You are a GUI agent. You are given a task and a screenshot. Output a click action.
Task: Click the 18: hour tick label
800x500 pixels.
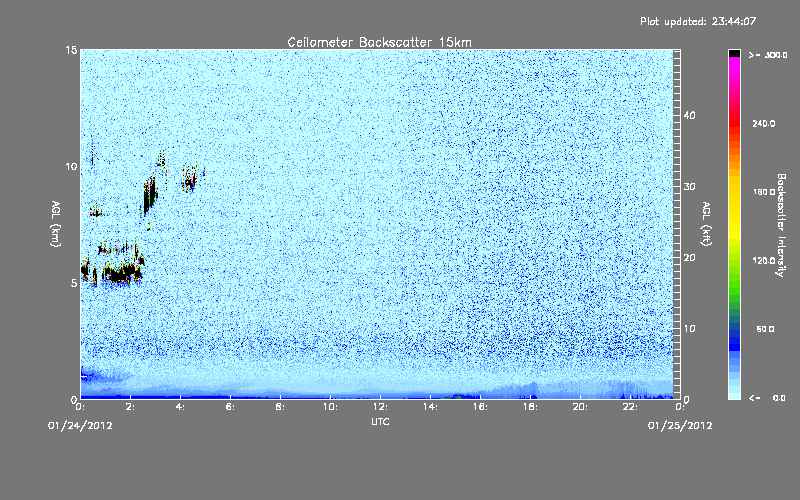pos(531,407)
